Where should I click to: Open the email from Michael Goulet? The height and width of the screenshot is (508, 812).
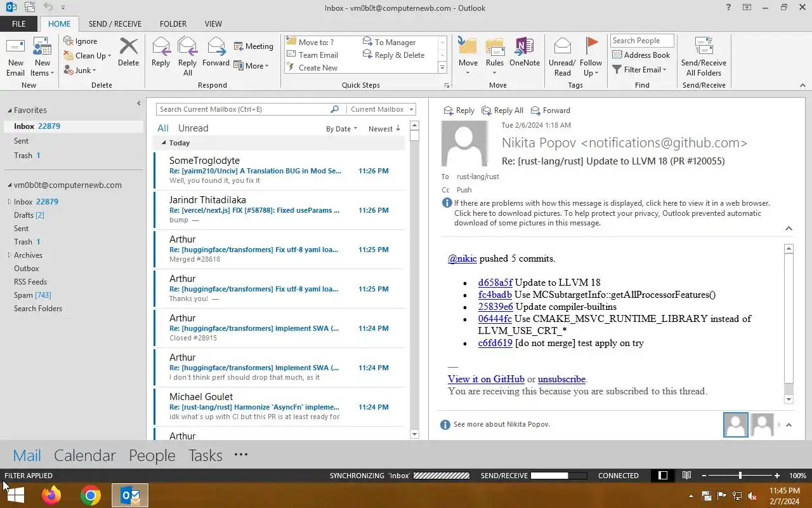[x=279, y=406]
